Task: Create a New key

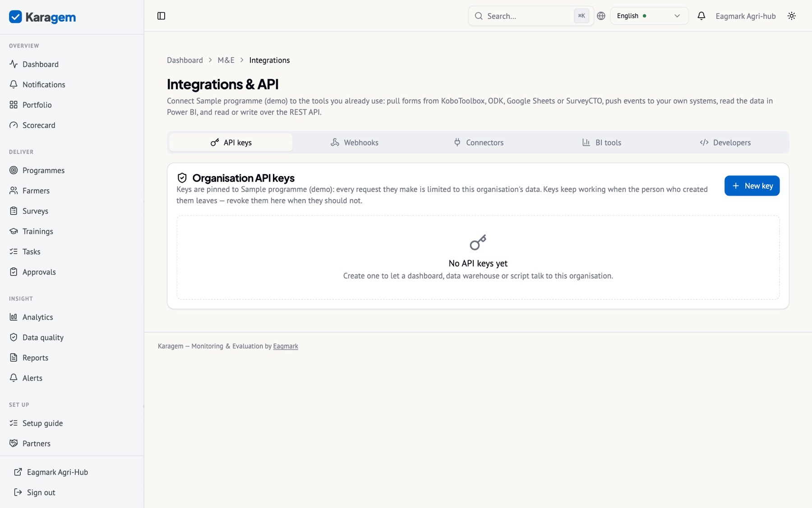Action: tap(752, 186)
